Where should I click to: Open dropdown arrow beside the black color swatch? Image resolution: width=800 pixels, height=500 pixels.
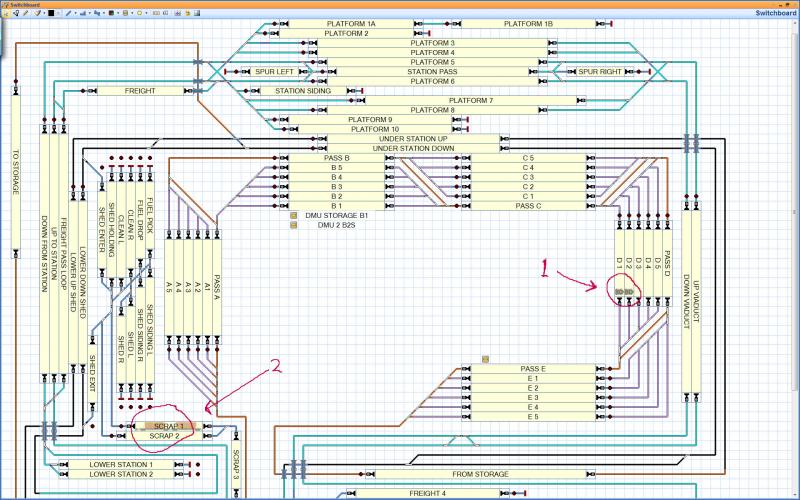[x=59, y=14]
